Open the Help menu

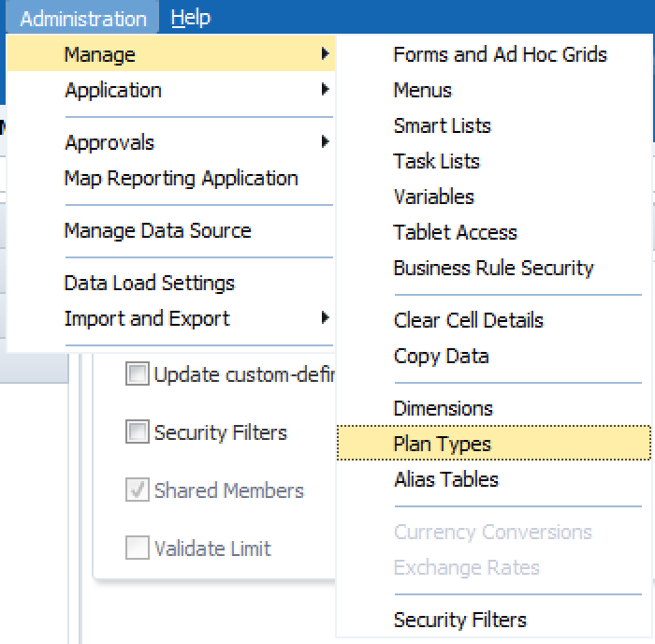click(x=191, y=18)
